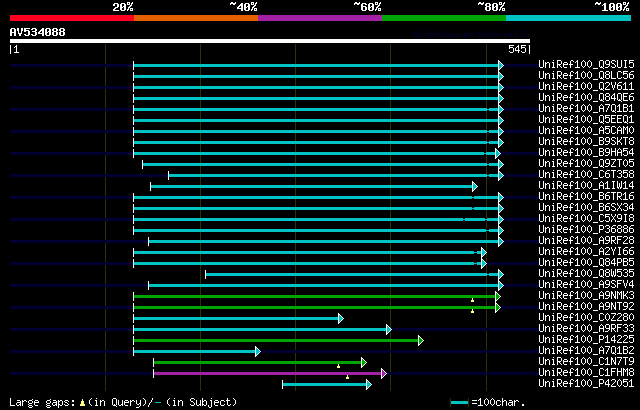Select the UniRef100_B6TR16 hit label
The image size is (640, 410).
pos(586,197)
